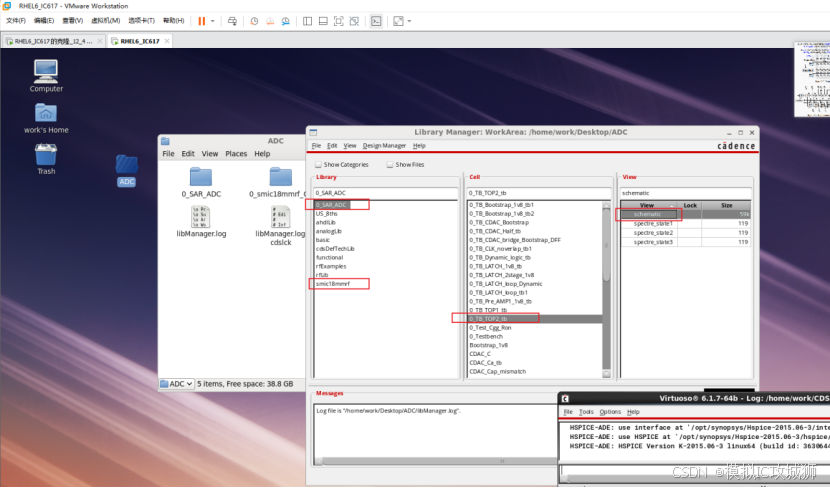Viewport: 830px width, 488px height.
Task: Enable Show Files checkbox in Library Manager
Action: pyautogui.click(x=390, y=165)
